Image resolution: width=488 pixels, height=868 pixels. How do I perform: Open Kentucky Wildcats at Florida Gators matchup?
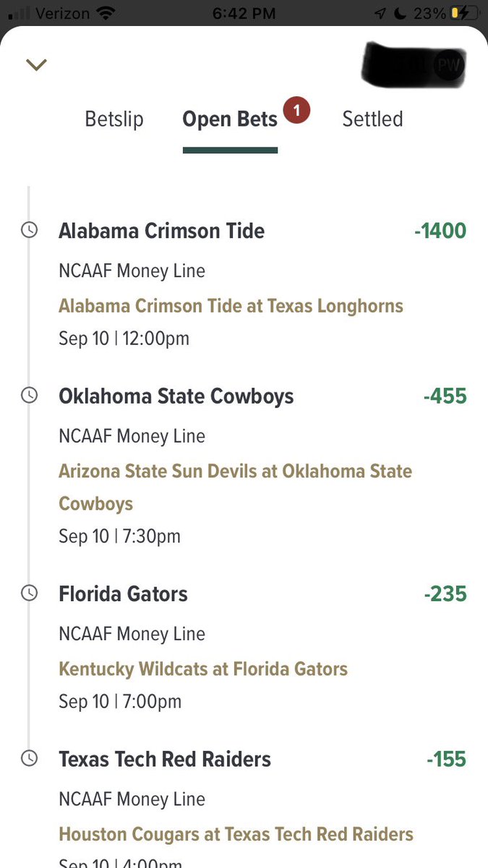[x=203, y=668]
